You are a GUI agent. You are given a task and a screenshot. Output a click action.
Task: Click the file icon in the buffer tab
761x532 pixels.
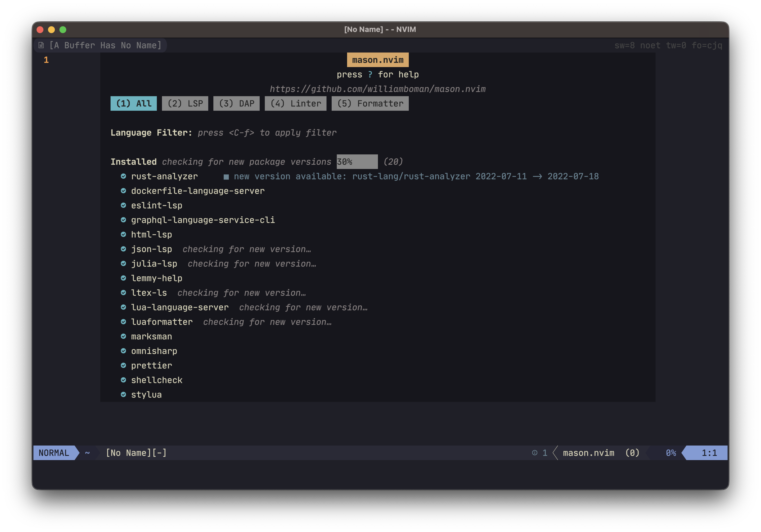click(41, 45)
